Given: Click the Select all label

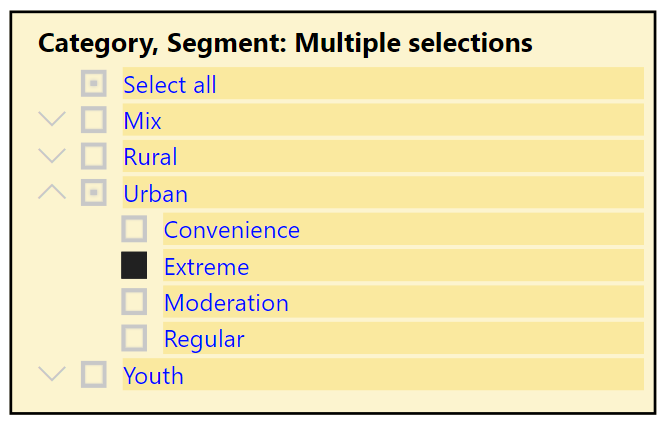Looking at the screenshot, I should coord(169,85).
